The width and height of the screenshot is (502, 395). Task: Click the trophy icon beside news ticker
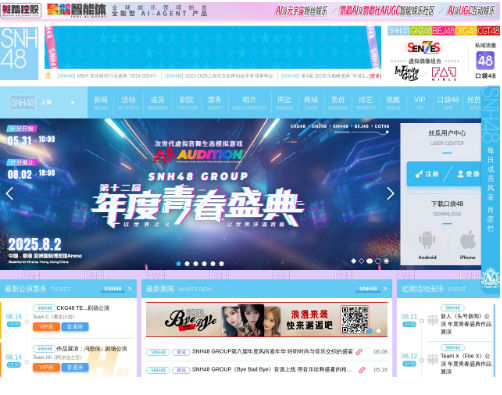point(48,76)
